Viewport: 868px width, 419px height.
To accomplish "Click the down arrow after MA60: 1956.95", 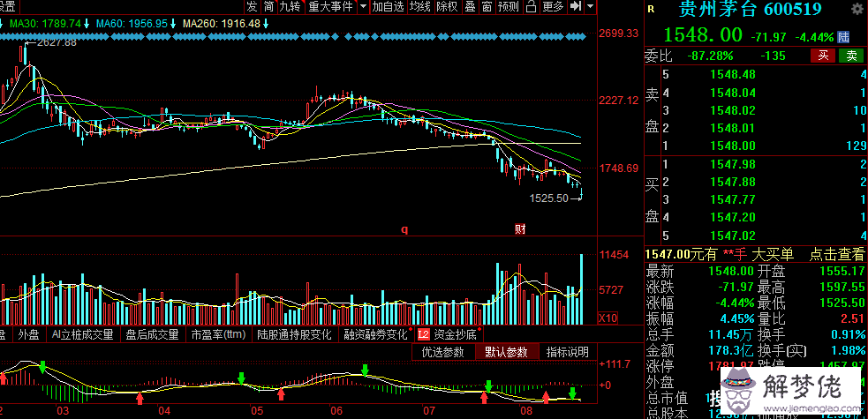I will 173,24.
